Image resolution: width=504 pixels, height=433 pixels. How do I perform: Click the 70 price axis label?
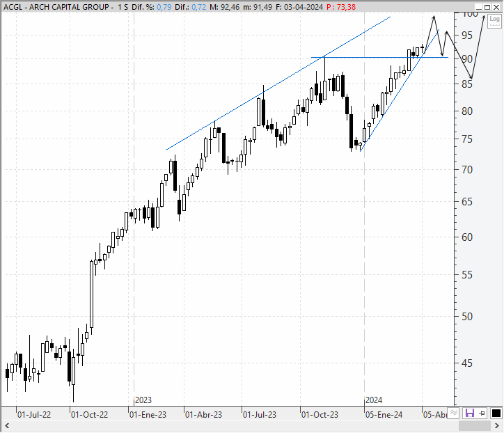point(467,169)
